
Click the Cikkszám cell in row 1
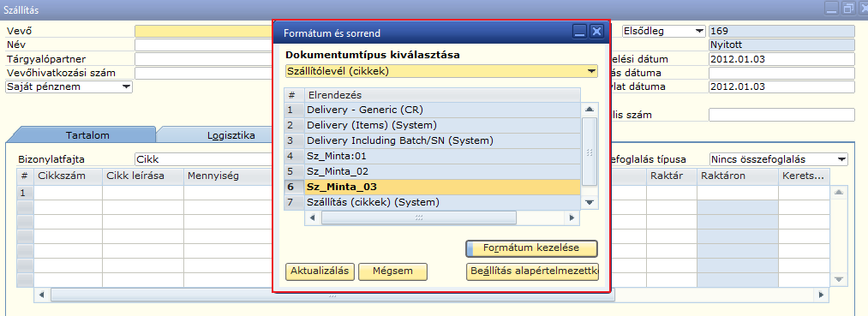pyautogui.click(x=68, y=193)
